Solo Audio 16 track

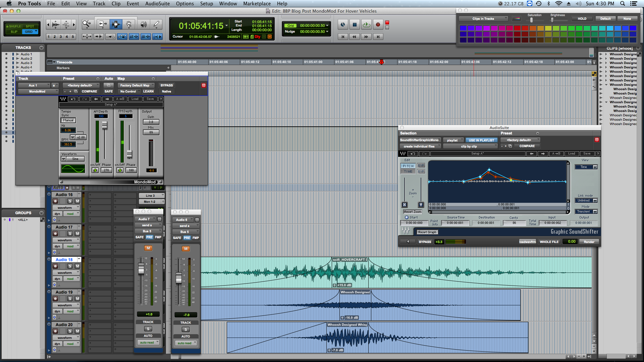click(x=70, y=201)
